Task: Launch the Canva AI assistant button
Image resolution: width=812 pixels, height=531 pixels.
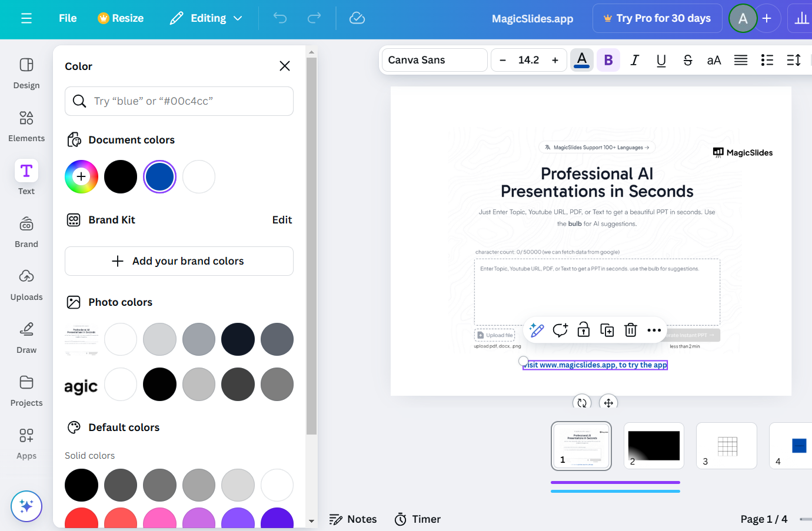Action: coord(26,506)
